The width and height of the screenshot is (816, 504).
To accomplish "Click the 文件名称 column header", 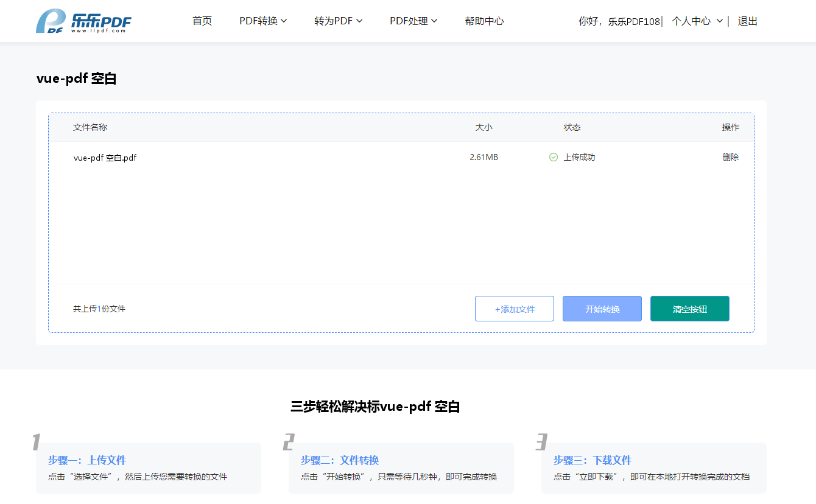I will [90, 127].
